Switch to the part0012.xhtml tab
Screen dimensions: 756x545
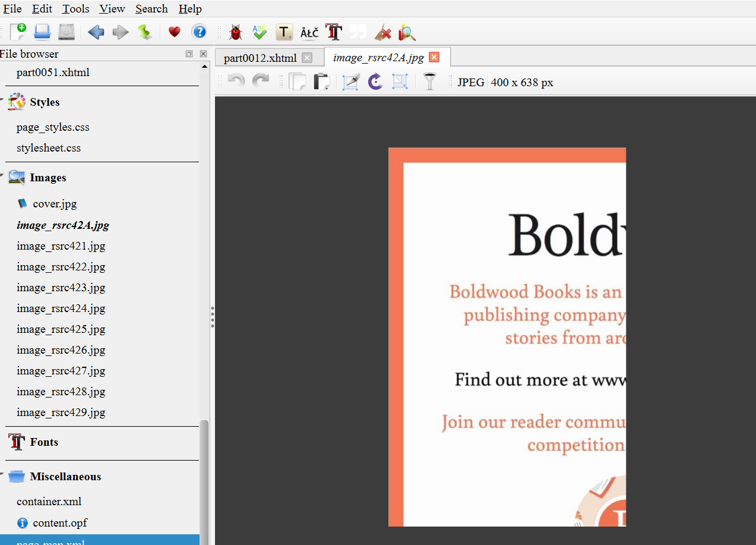(x=260, y=58)
